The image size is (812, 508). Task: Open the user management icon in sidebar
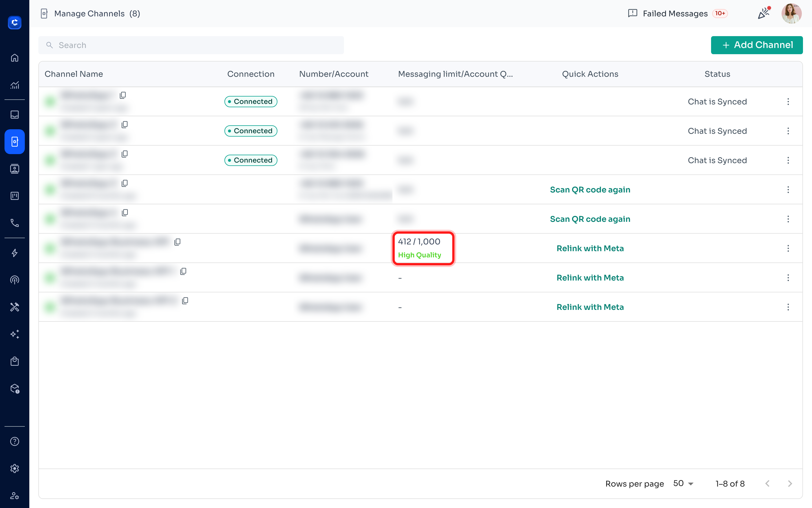pyautogui.click(x=14, y=496)
